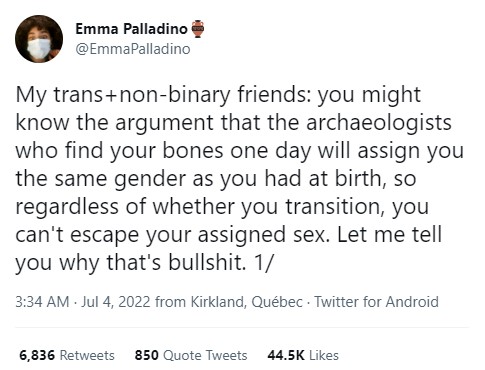This screenshot has width=485, height=370.
Task: Open the @EmmaPalladino handle link
Action: pyautogui.click(x=133, y=49)
